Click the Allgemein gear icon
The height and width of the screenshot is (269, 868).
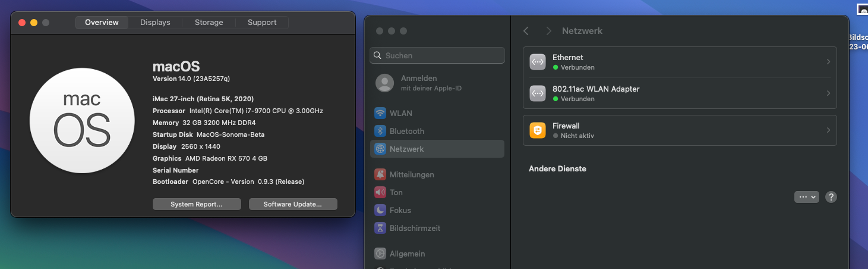point(380,254)
